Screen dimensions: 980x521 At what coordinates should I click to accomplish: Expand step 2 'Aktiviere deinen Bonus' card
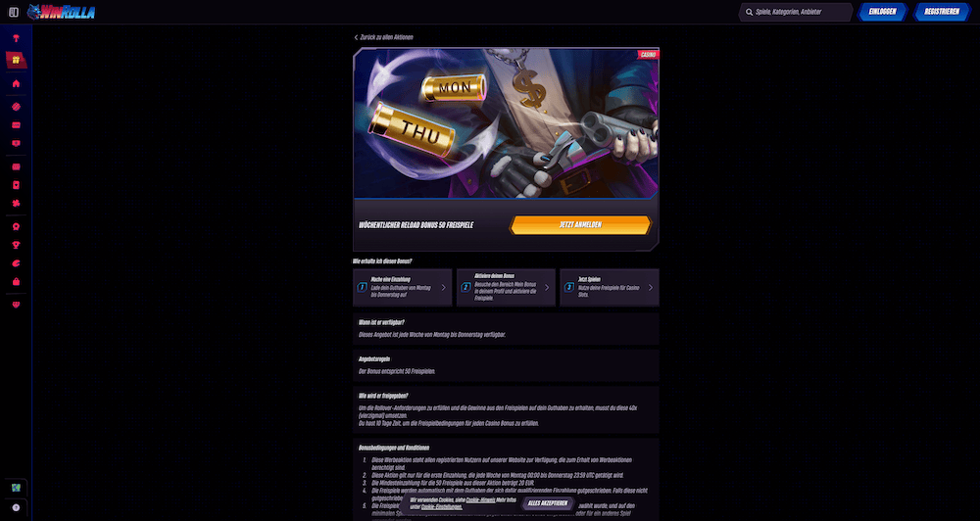point(506,287)
